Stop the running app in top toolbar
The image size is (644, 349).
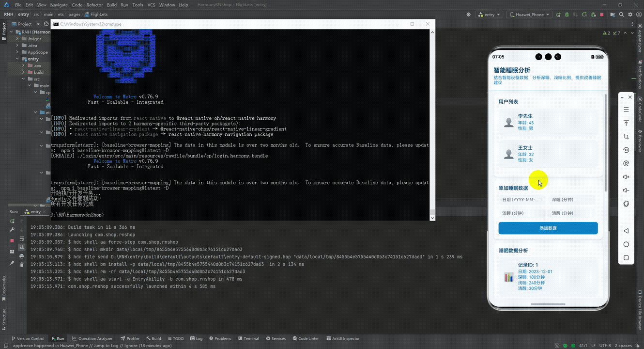coord(602,15)
